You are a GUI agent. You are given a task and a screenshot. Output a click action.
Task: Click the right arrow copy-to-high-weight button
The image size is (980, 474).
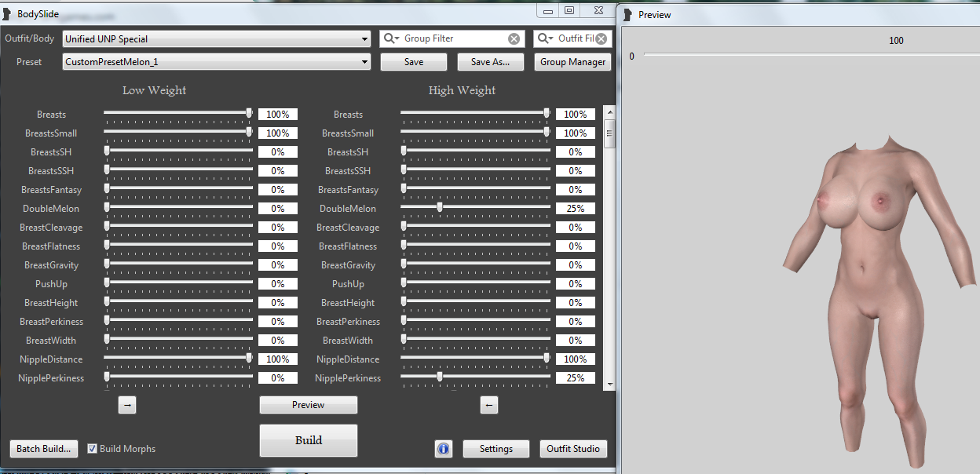pos(127,405)
